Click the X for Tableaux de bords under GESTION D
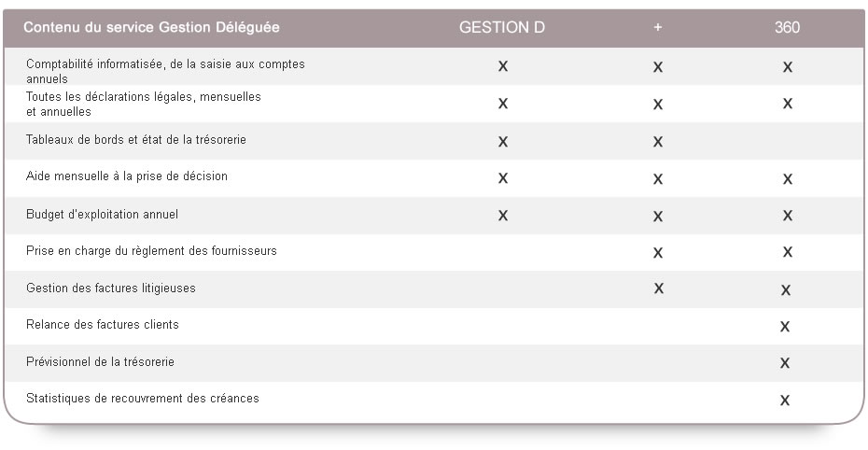868x450 pixels. coord(503,142)
